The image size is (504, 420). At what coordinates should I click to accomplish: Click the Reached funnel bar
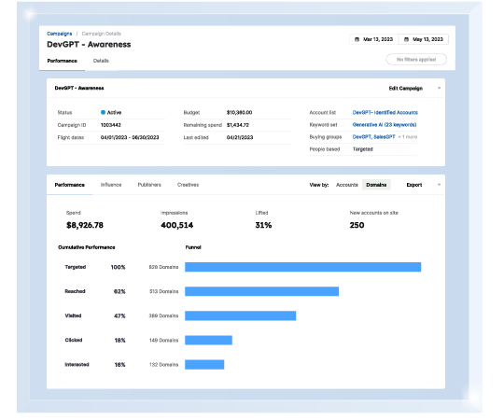point(261,291)
